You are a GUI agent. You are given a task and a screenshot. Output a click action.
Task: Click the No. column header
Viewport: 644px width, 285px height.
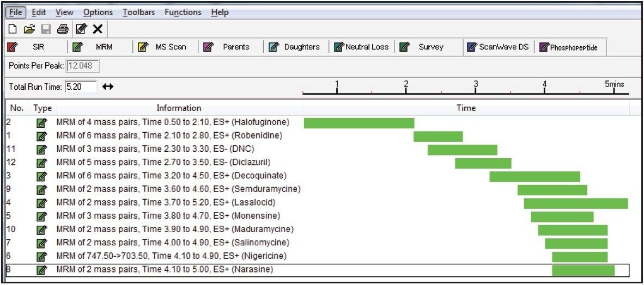17,108
